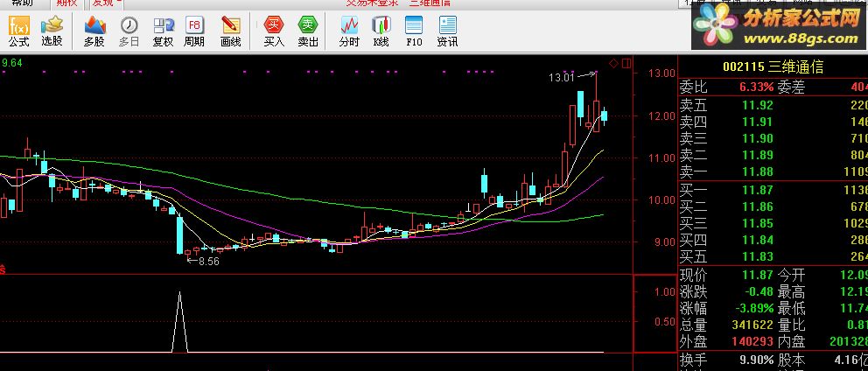Click the 1.00 indicator axis label
The width and height of the screenshot is (868, 371).
coord(665,291)
